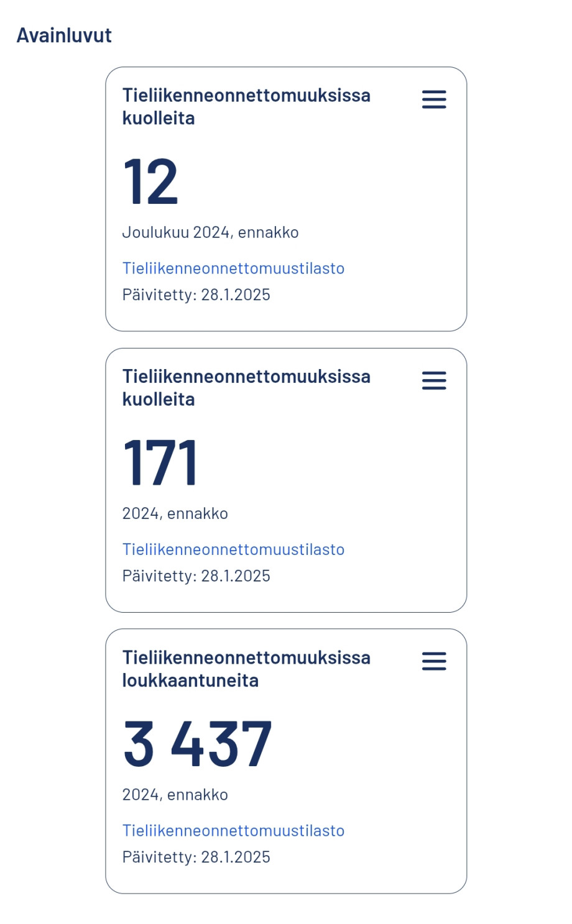Select the text Joulukuu 2024, ennakko
Screen dimensions: 572x924
pos(210,232)
